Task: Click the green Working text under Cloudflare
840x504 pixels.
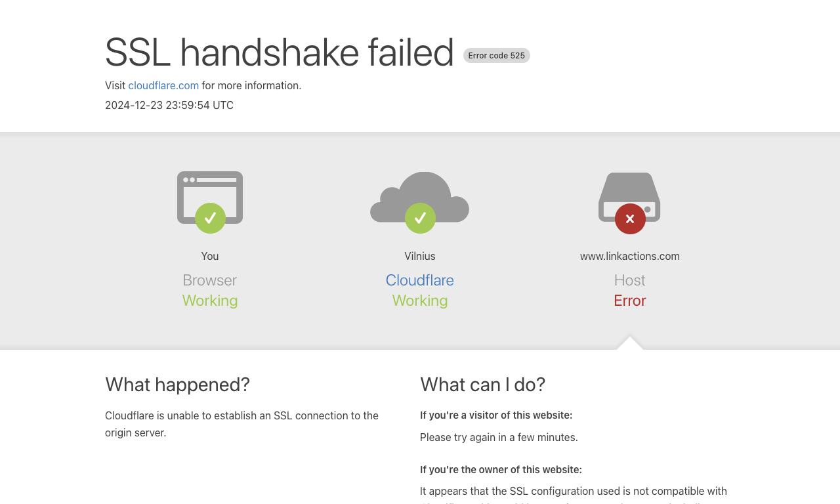Action: coord(420,301)
